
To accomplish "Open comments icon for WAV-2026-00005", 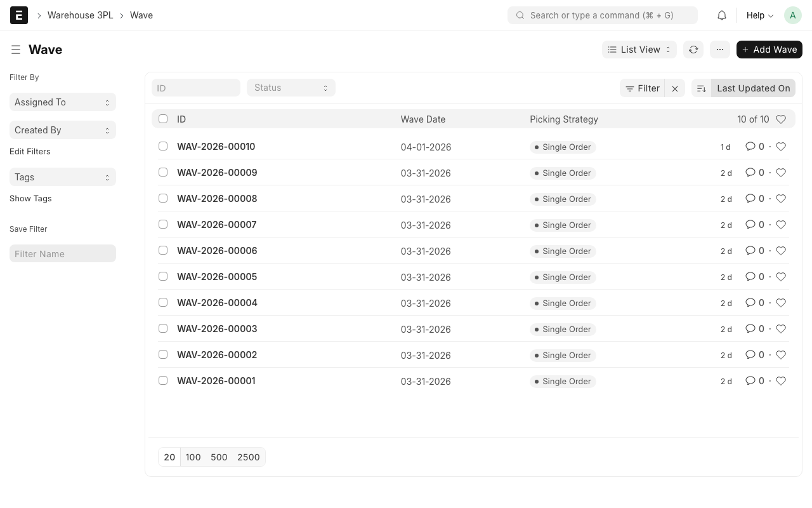I will 750,277.
